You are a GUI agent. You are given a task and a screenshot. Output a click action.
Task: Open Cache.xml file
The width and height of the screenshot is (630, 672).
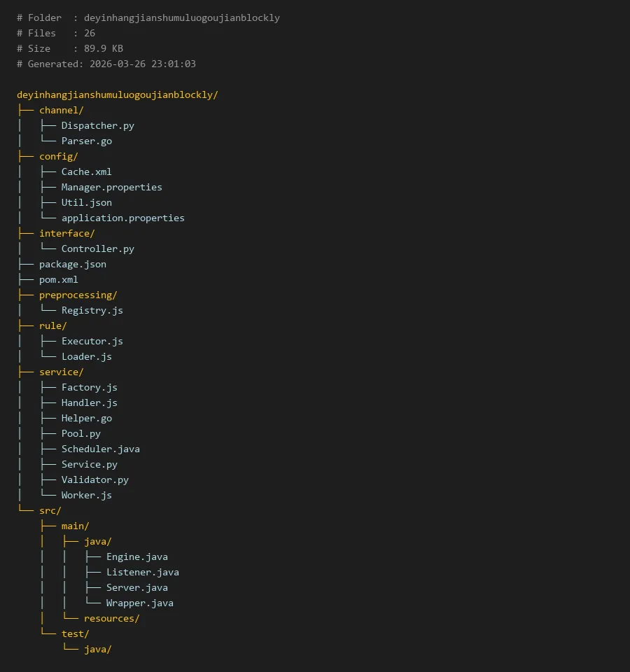[x=86, y=171]
